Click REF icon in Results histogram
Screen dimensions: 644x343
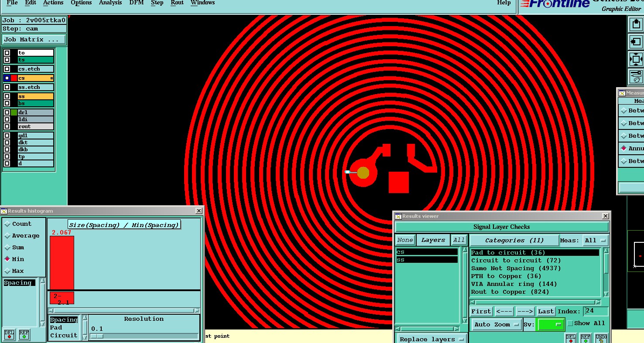[x=24, y=335]
